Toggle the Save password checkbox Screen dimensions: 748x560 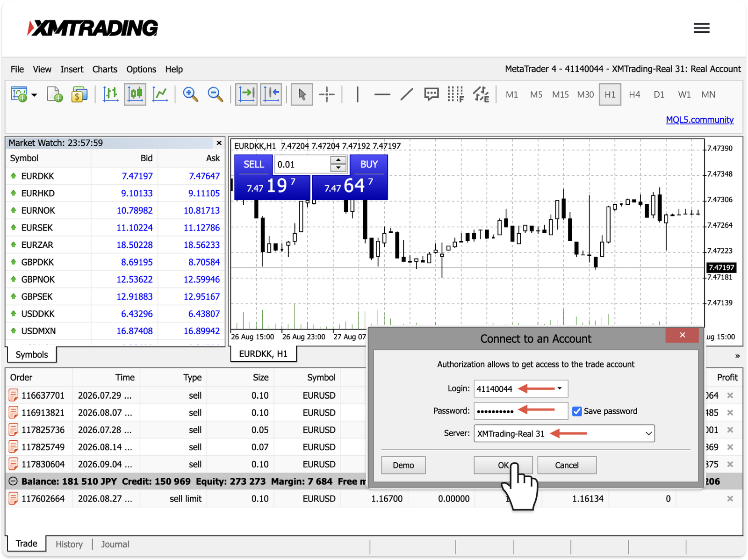point(577,411)
